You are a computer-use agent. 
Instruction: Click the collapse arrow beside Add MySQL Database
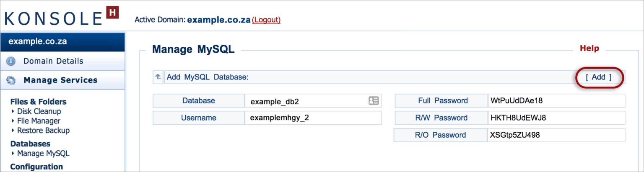click(158, 77)
